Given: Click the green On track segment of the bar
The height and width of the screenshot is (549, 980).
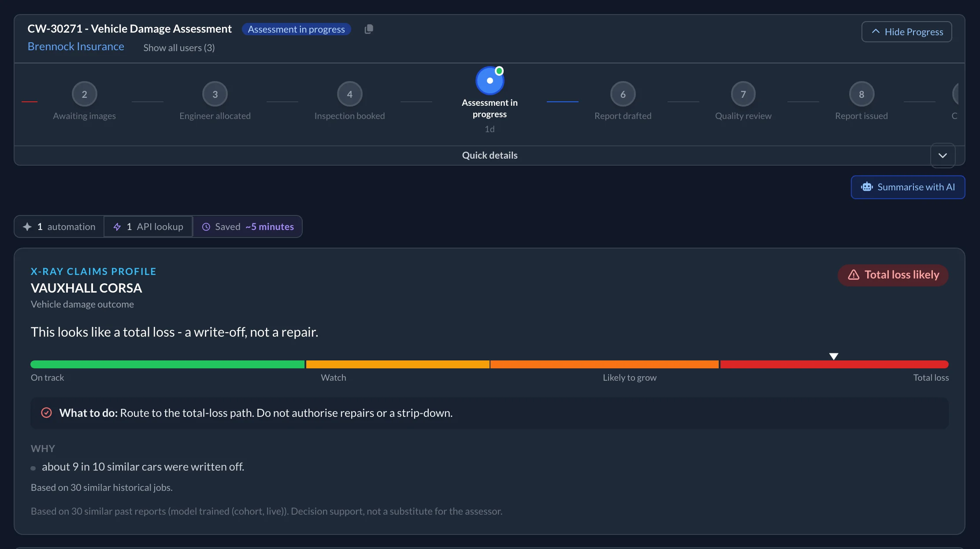Looking at the screenshot, I should 167,364.
